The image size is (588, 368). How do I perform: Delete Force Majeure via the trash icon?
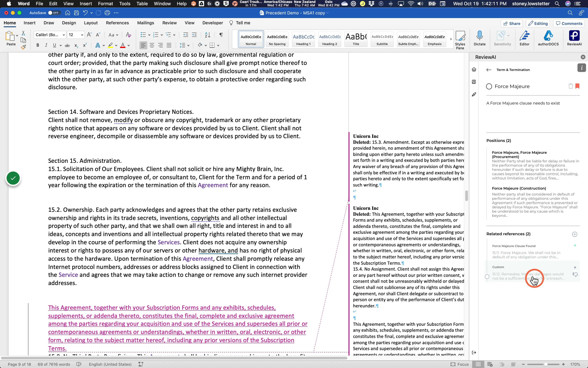570,86
